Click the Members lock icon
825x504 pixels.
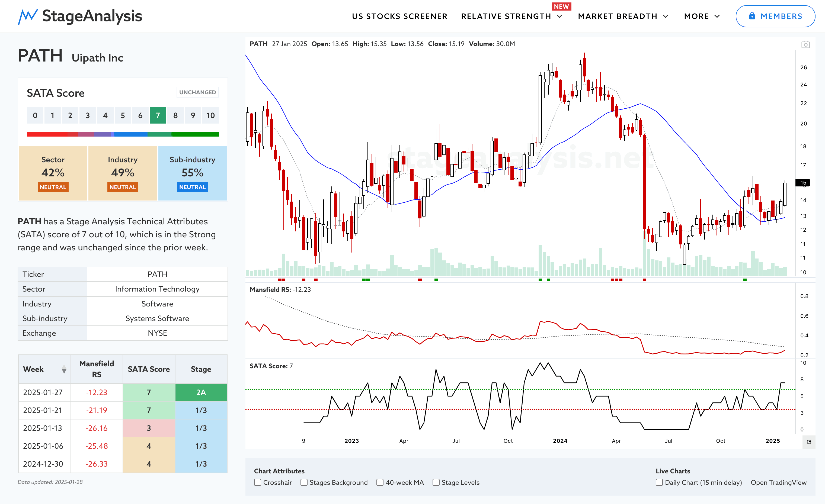(x=752, y=16)
